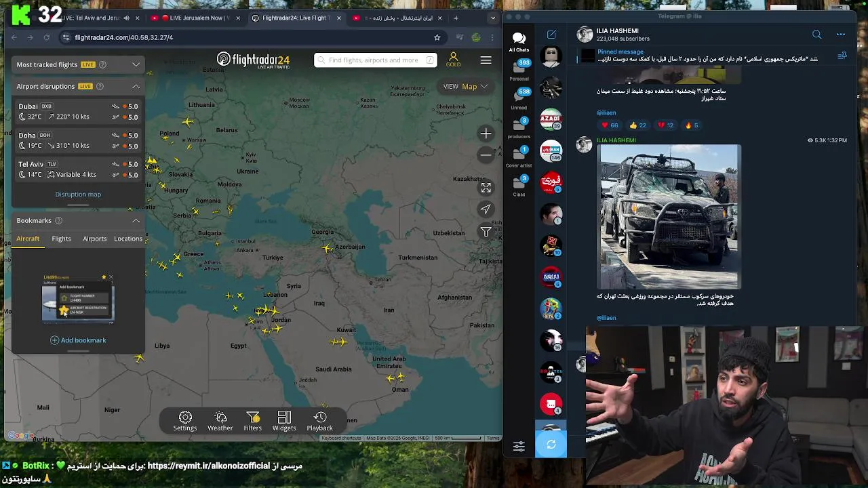Start Playback mode
This screenshot has height=488, width=868.
(x=320, y=421)
